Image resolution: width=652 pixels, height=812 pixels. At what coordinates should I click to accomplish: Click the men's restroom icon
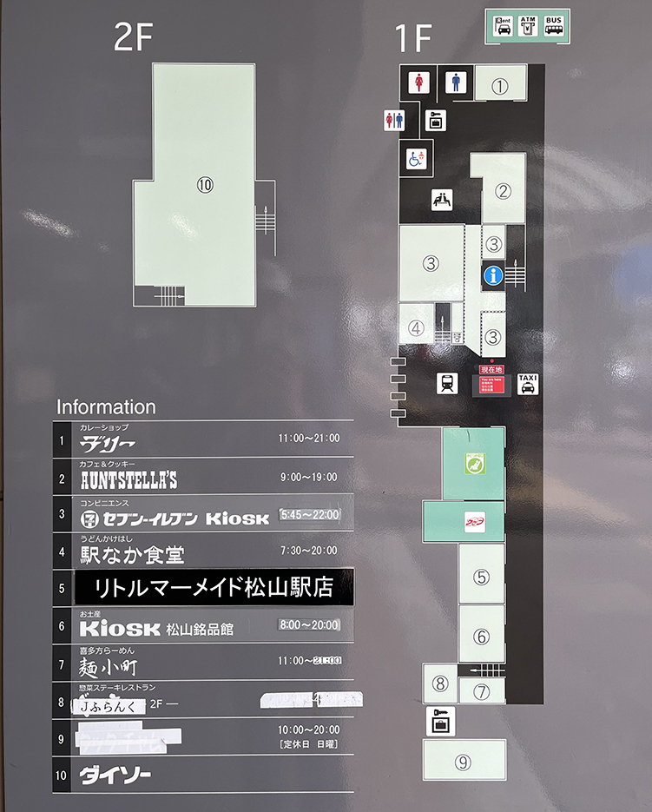[456, 82]
